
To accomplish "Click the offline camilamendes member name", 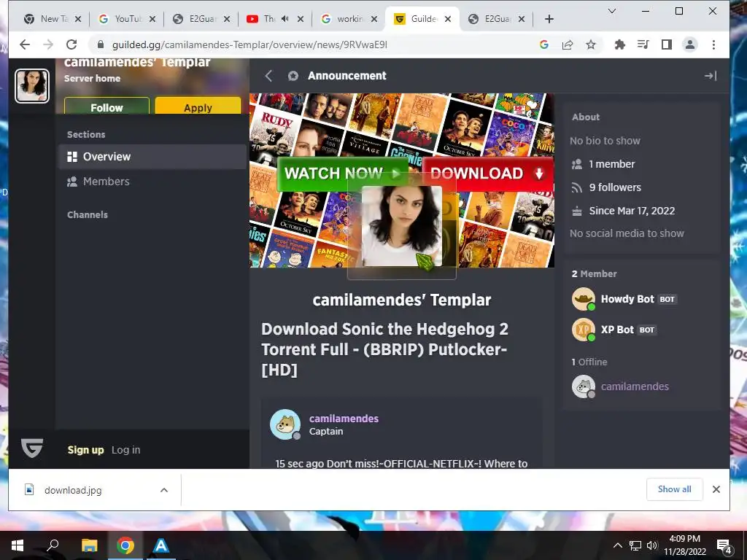I will (635, 386).
